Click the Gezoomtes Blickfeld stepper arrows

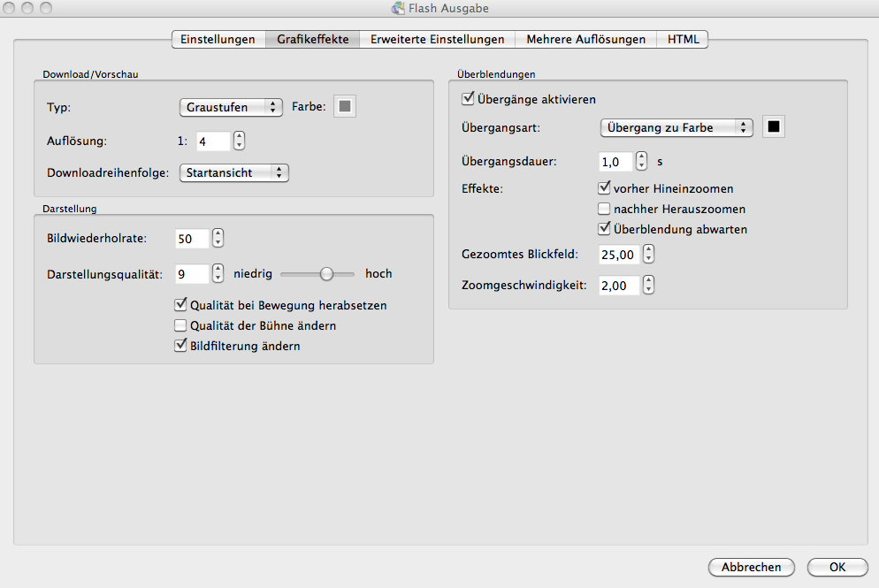tap(649, 255)
